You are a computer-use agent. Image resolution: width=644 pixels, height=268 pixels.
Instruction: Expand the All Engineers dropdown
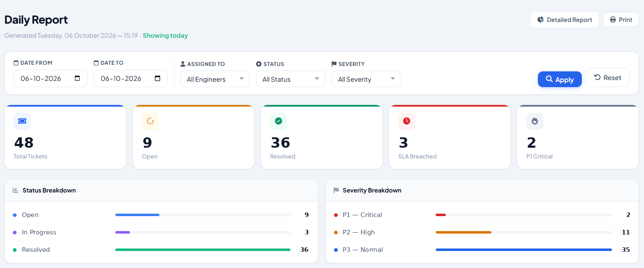tap(215, 79)
